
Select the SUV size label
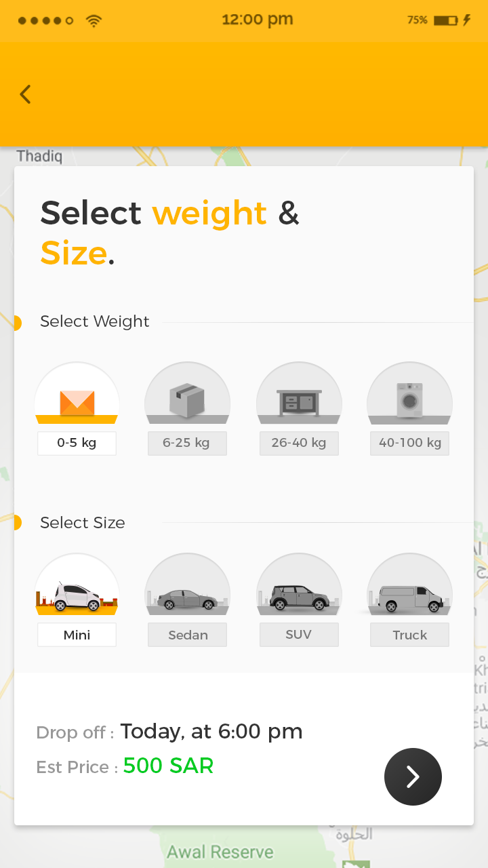(x=299, y=635)
